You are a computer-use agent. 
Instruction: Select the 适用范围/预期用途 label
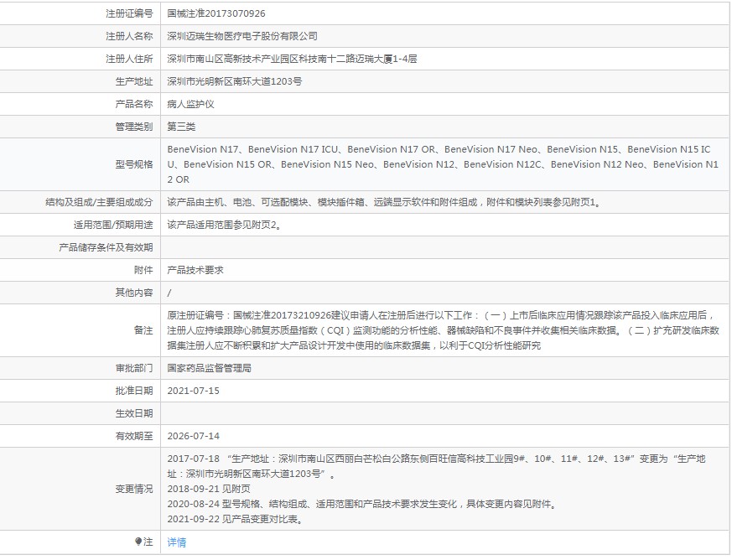click(x=113, y=225)
